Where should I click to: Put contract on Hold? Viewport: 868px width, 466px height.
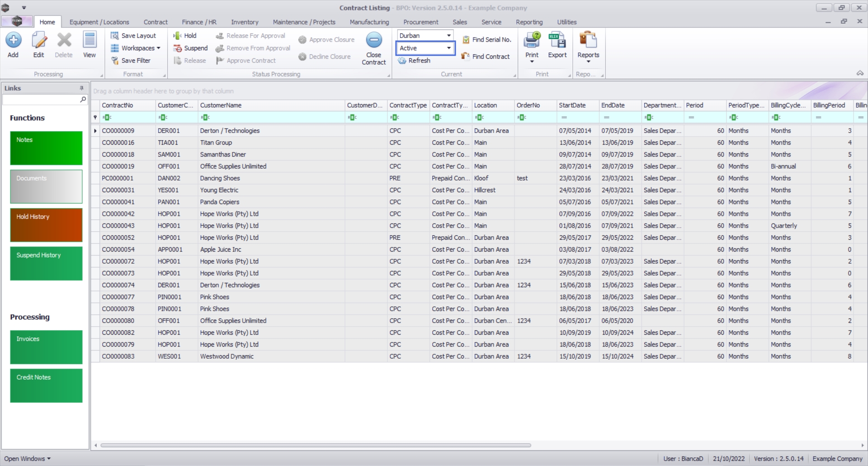pyautogui.click(x=185, y=36)
